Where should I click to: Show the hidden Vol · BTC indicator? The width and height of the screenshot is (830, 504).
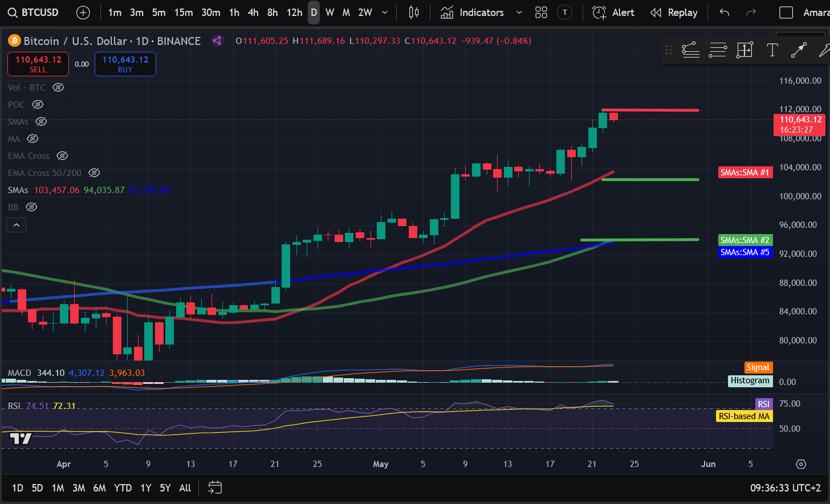(x=58, y=87)
